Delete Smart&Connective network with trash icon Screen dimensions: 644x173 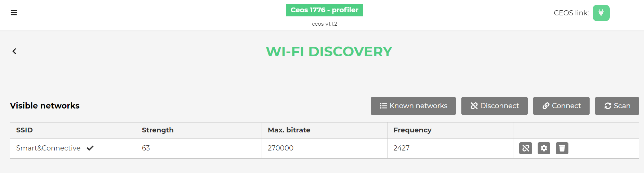pyautogui.click(x=562, y=148)
